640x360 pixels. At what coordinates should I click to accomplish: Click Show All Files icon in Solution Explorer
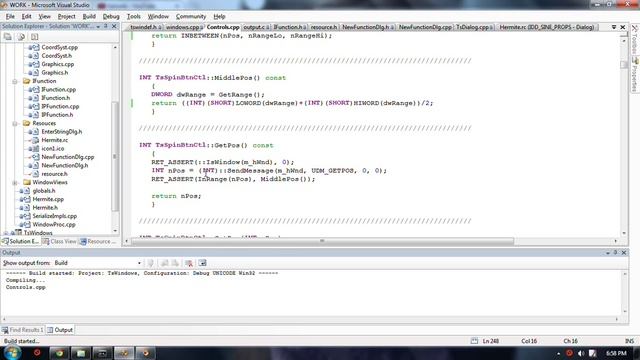click(21, 37)
